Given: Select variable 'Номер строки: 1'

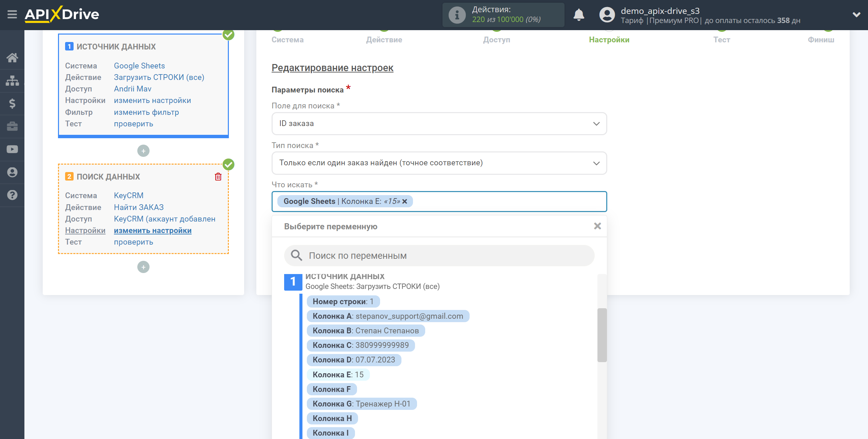Looking at the screenshot, I should pyautogui.click(x=343, y=301).
